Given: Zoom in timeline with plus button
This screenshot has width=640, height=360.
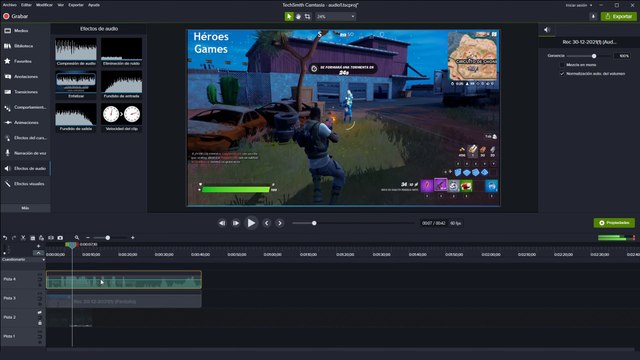Looking at the screenshot, I should pyautogui.click(x=133, y=238).
